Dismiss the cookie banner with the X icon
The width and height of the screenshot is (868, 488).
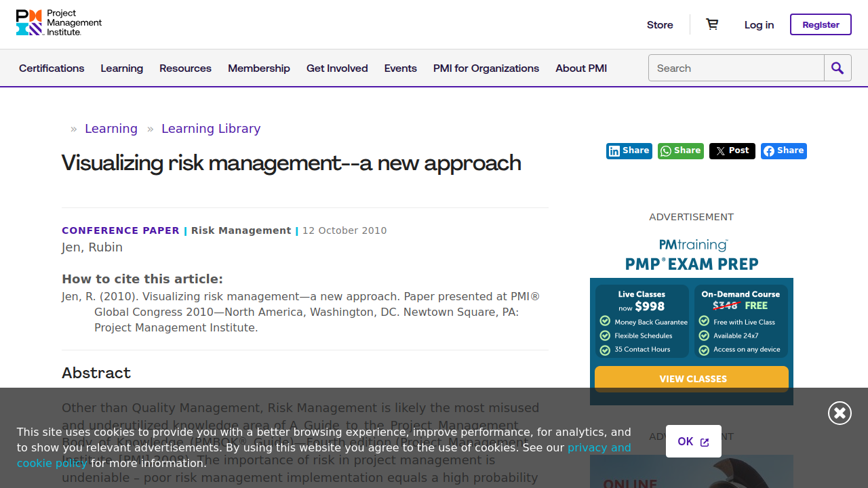tap(840, 413)
